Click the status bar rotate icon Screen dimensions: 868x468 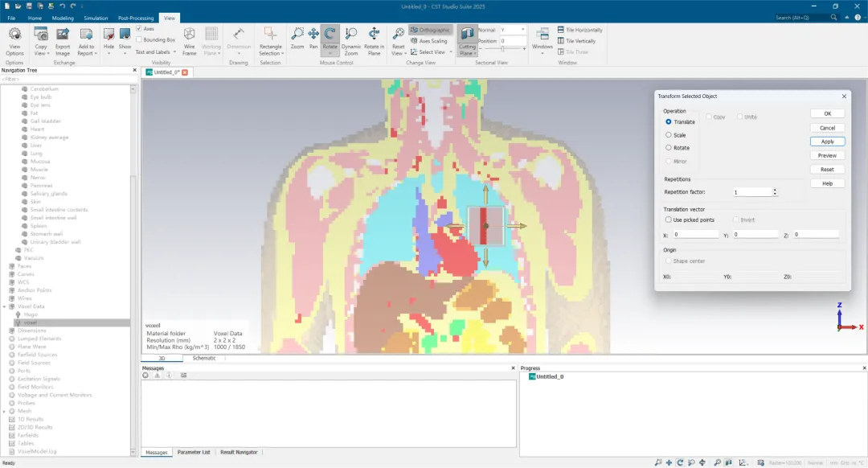680,462
